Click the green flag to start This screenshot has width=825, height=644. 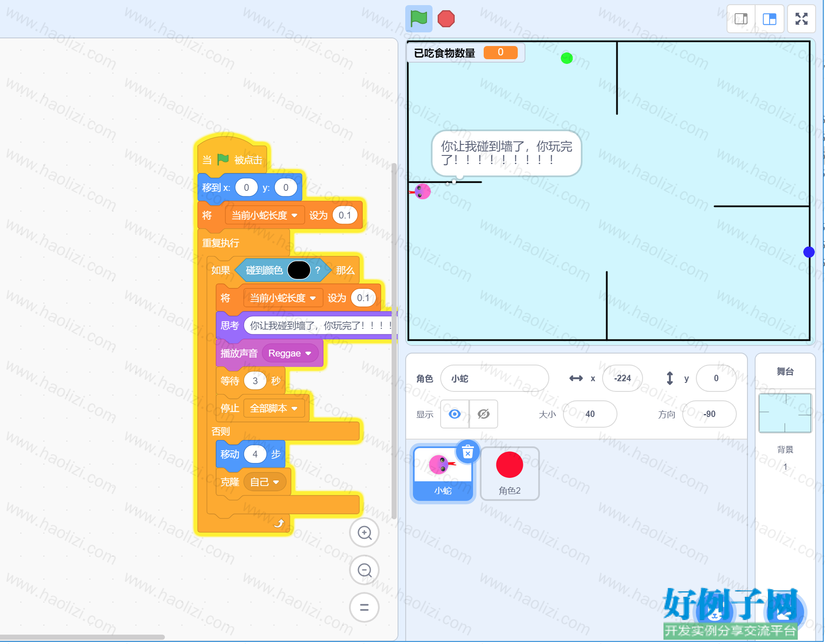418,19
